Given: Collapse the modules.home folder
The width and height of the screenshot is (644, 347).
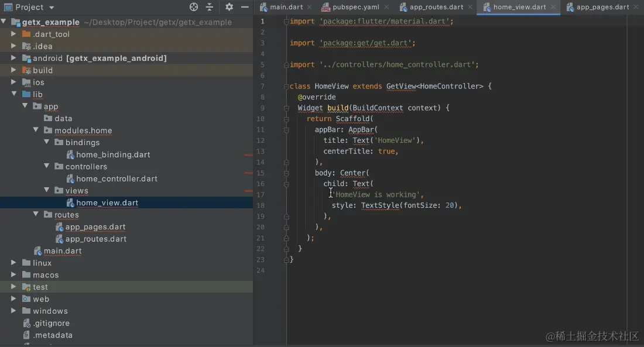Looking at the screenshot, I should point(36,130).
